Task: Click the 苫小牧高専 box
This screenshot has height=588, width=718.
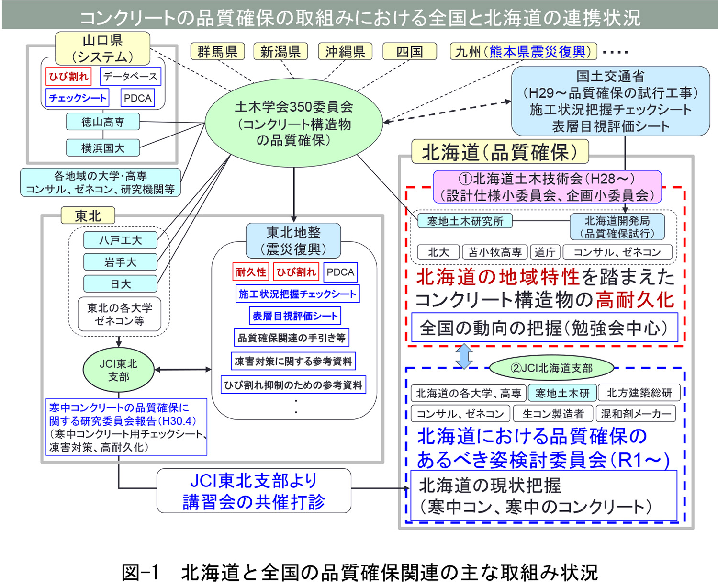Action: (x=494, y=252)
